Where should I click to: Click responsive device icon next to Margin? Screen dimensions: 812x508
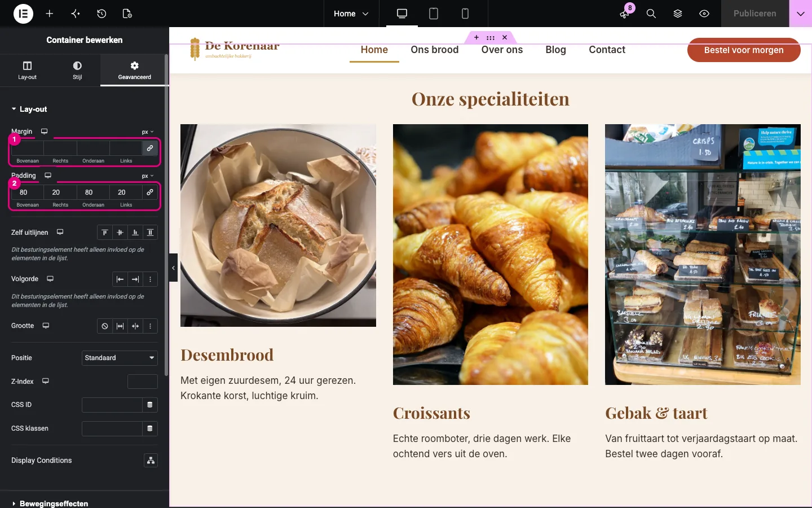tap(44, 132)
